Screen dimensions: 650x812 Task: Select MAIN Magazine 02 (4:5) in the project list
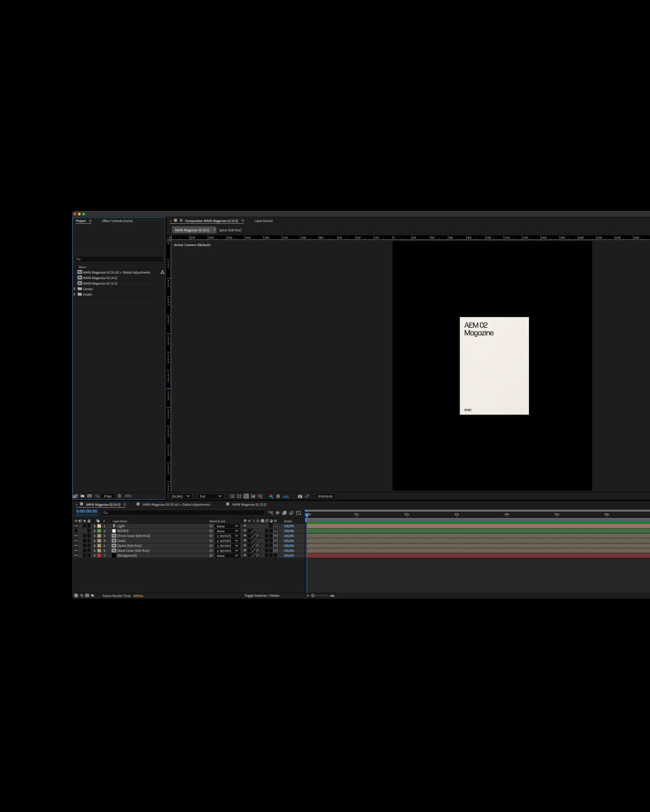pos(100,278)
